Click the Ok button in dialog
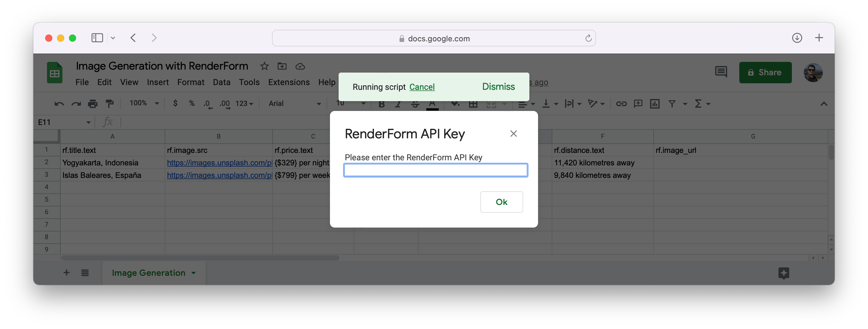Viewport: 868px width, 329px height. tap(501, 202)
